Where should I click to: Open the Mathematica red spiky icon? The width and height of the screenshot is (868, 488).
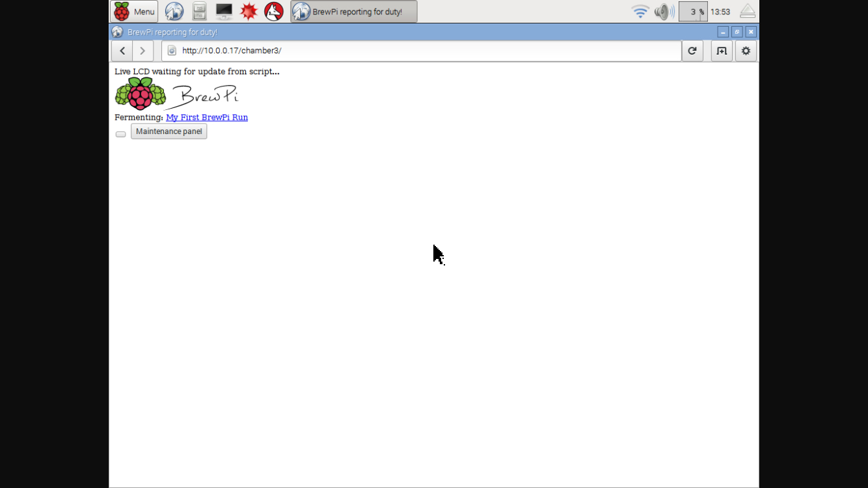[x=249, y=12]
